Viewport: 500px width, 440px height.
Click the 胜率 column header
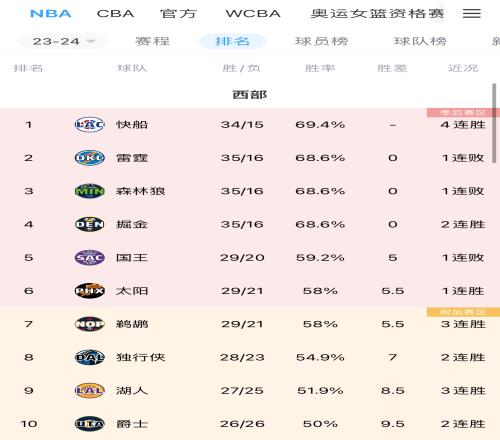(x=320, y=68)
